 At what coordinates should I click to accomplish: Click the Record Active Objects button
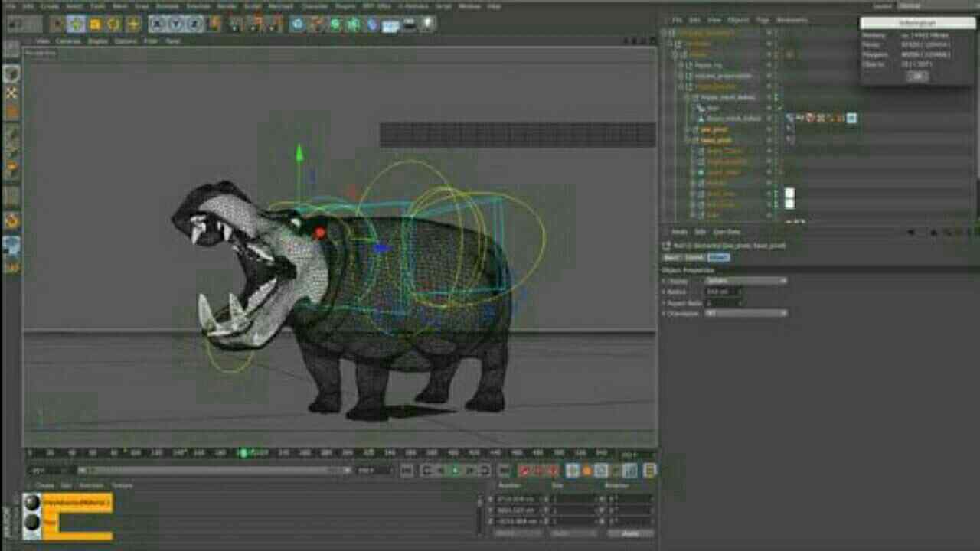524,470
